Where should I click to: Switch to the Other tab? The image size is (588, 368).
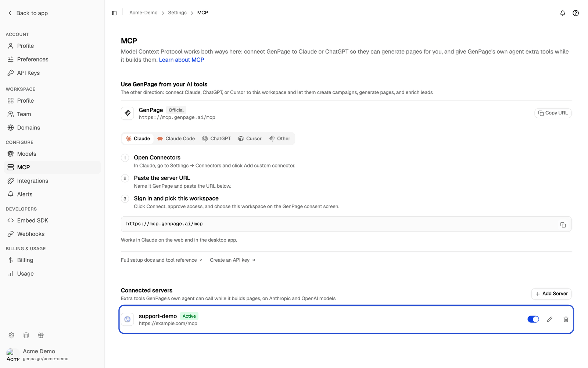click(x=280, y=139)
